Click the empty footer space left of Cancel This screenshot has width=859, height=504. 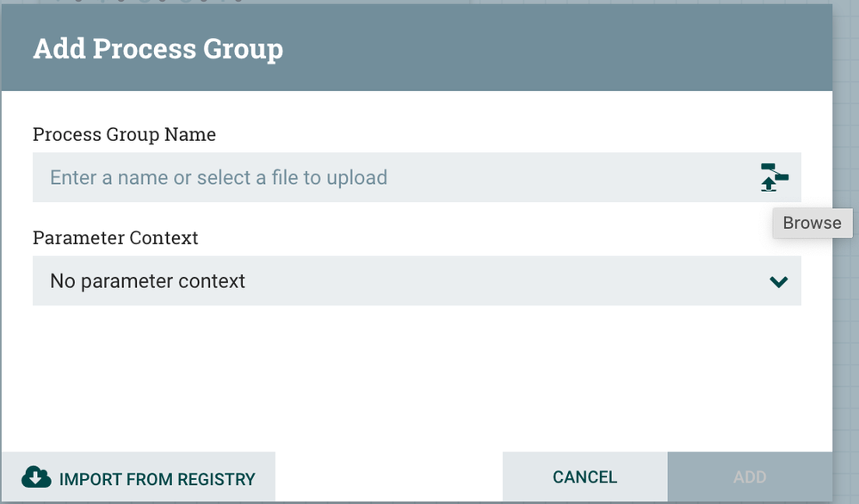coord(387,477)
